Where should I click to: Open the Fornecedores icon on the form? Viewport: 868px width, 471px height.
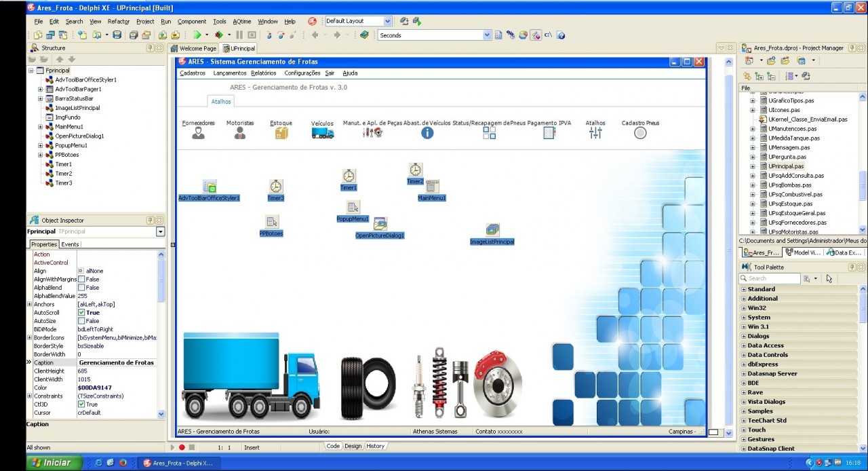(199, 132)
